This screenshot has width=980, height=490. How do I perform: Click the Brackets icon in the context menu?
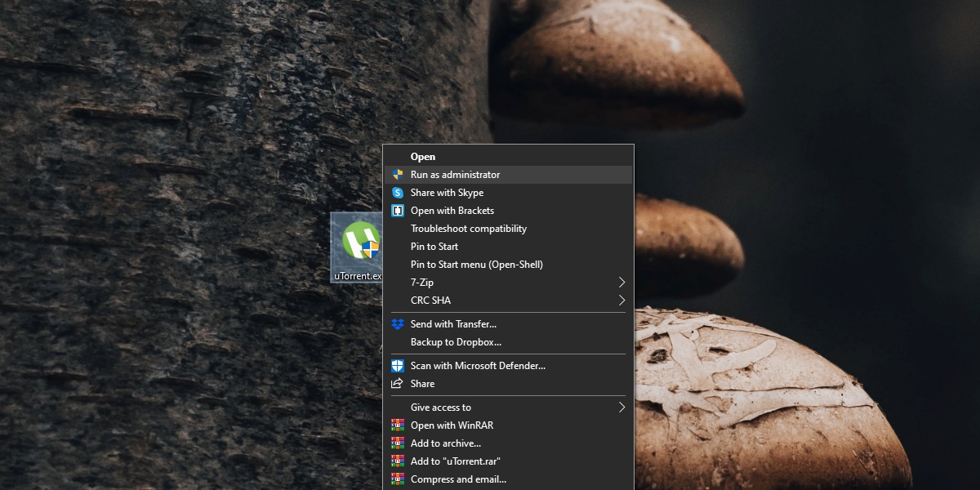click(398, 211)
